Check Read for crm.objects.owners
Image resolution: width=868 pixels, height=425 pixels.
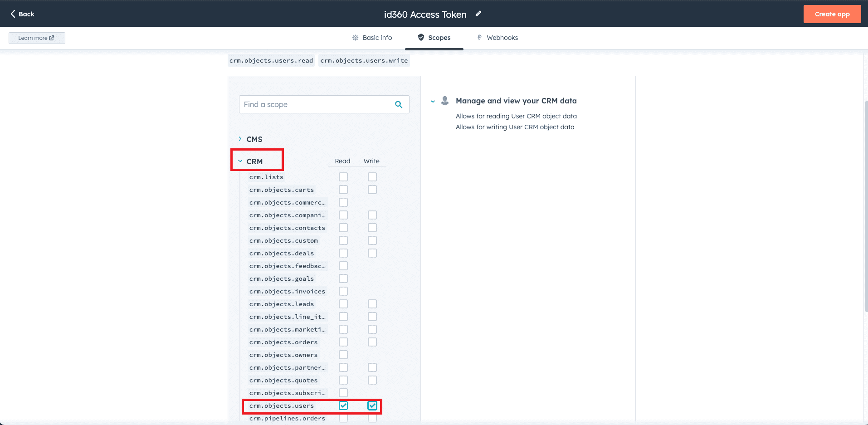343,355
